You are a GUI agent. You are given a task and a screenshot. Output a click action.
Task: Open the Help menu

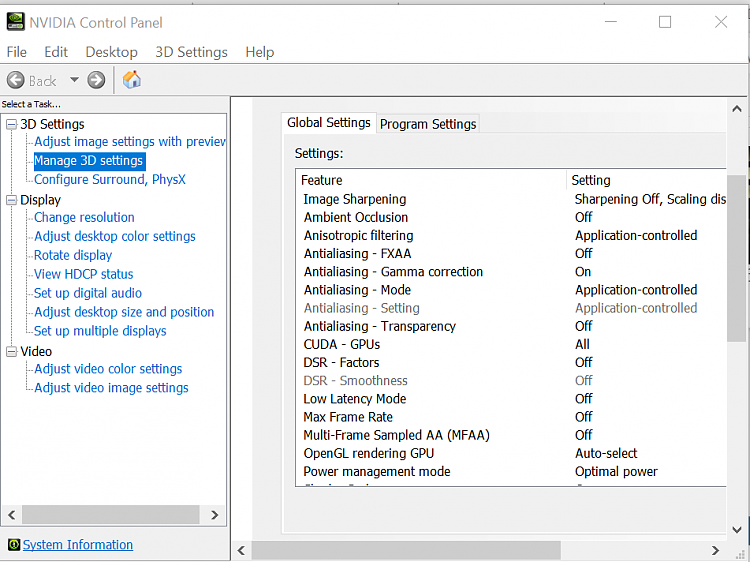(260, 52)
